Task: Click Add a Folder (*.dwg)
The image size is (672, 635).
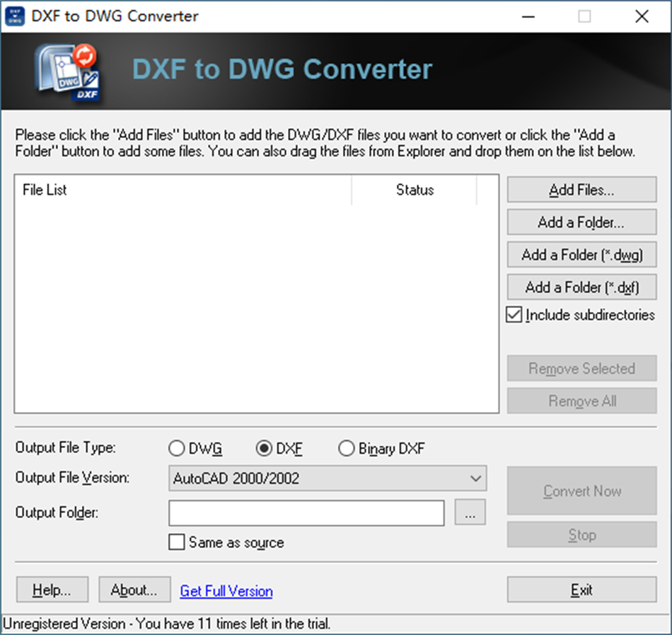Action: tap(581, 254)
